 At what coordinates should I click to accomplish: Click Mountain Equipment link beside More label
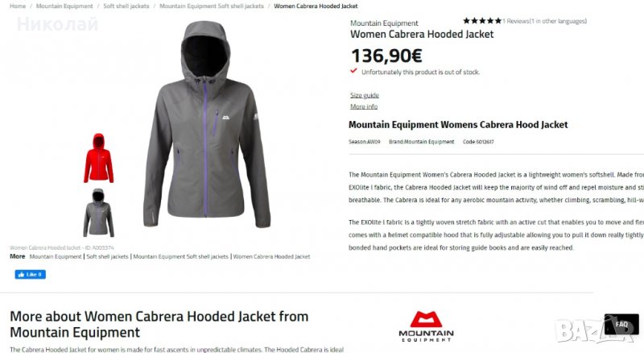point(56,256)
